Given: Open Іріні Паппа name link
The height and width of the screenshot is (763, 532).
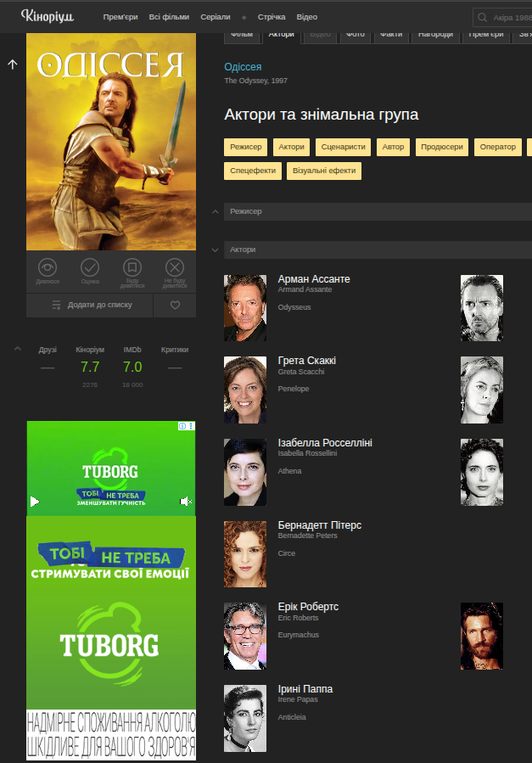Looking at the screenshot, I should click(305, 689).
